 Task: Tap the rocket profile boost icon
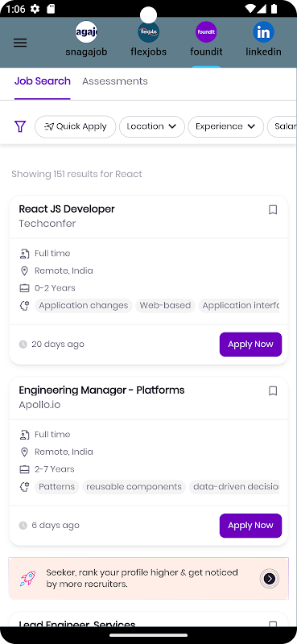[28, 578]
